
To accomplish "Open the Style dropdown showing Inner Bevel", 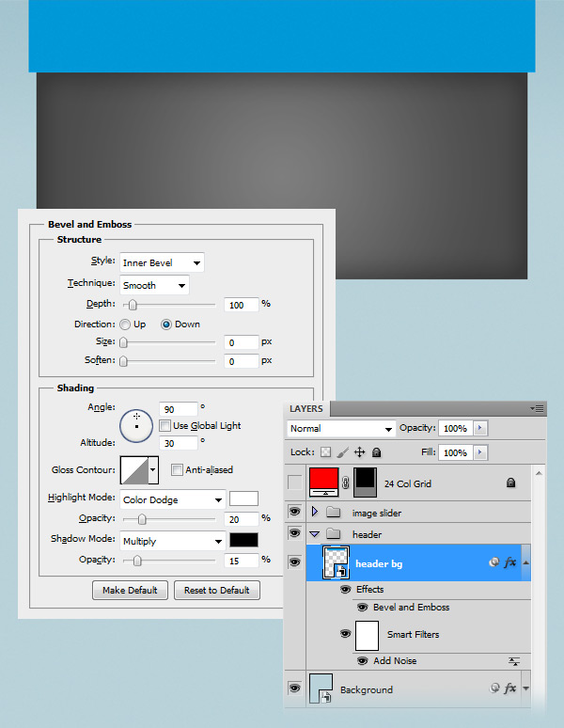I will [162, 262].
